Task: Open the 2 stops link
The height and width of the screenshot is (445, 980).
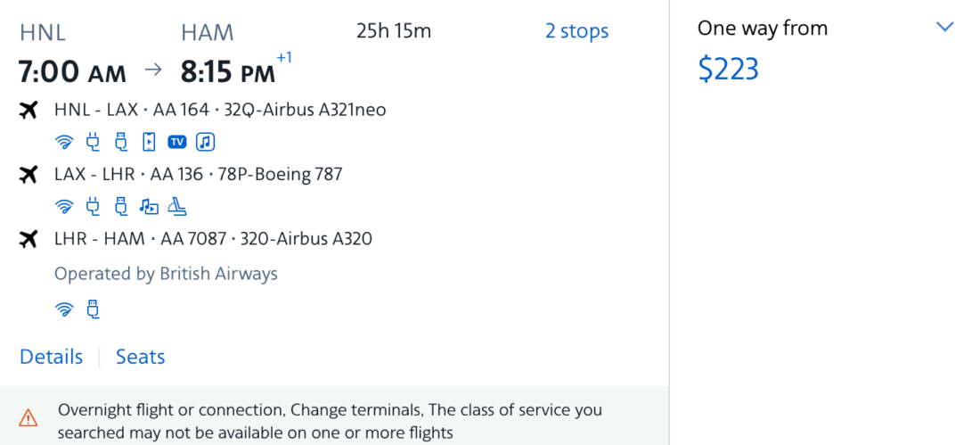Action: pyautogui.click(x=576, y=31)
